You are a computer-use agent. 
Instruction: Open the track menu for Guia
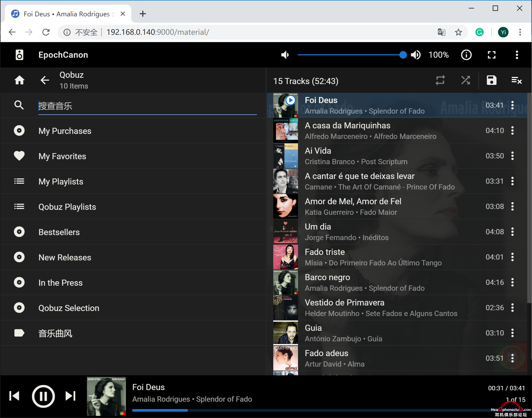(513, 333)
